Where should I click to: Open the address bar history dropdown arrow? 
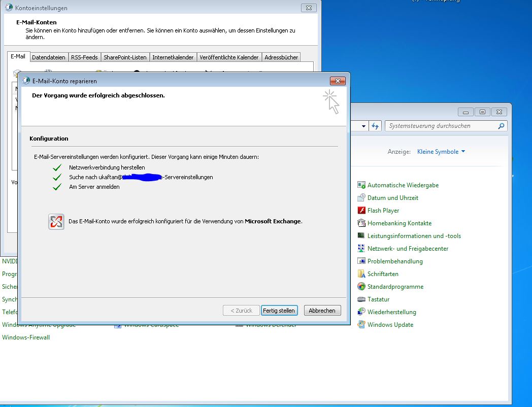pos(363,126)
